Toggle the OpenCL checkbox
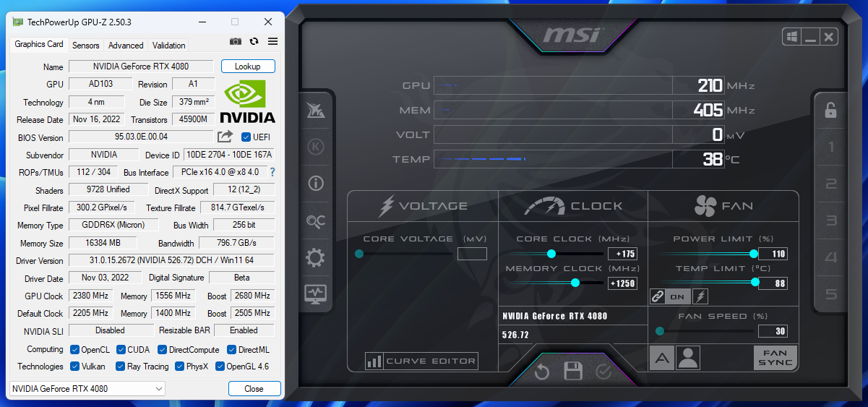 pos(74,349)
